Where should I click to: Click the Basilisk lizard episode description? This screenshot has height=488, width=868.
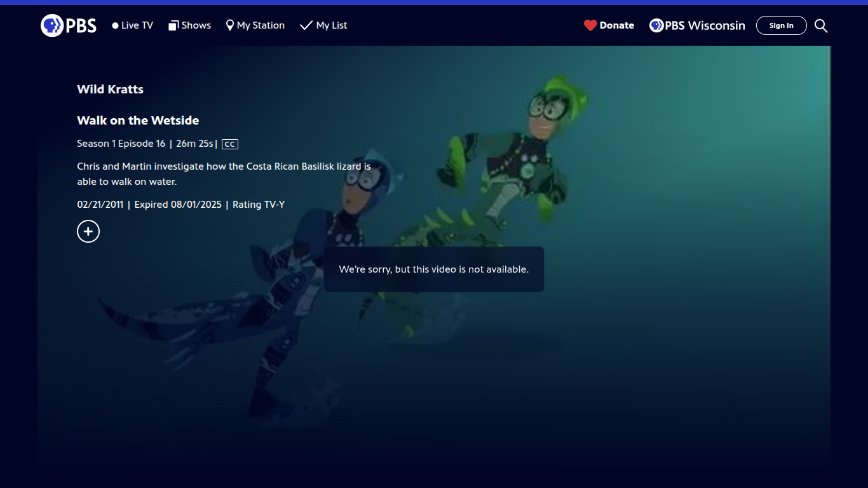pos(224,174)
